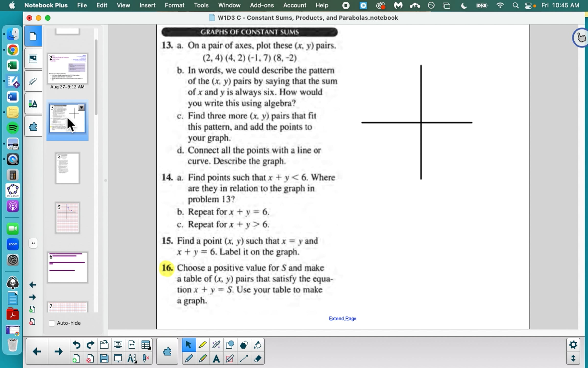Go to next page arrow button
The width and height of the screenshot is (588, 368).
58,352
